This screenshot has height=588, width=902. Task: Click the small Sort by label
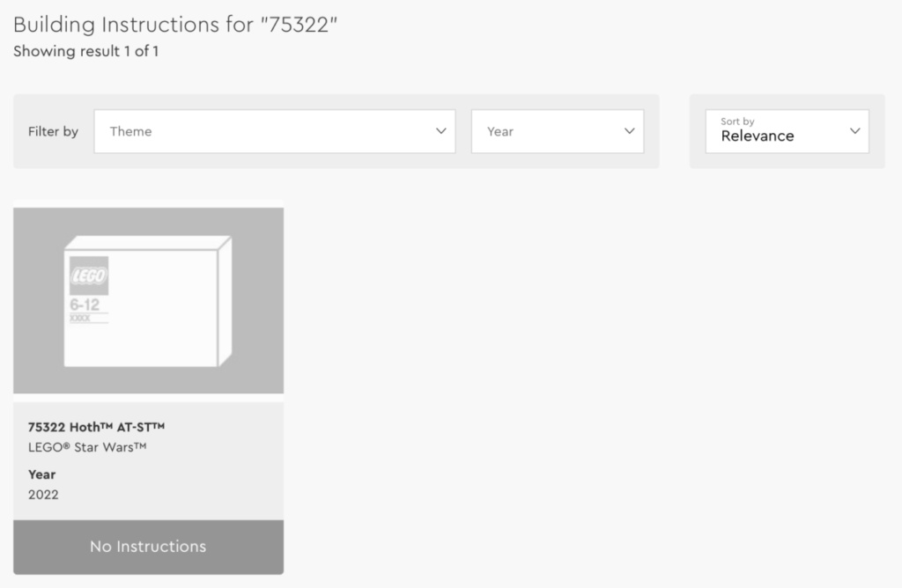coord(737,121)
